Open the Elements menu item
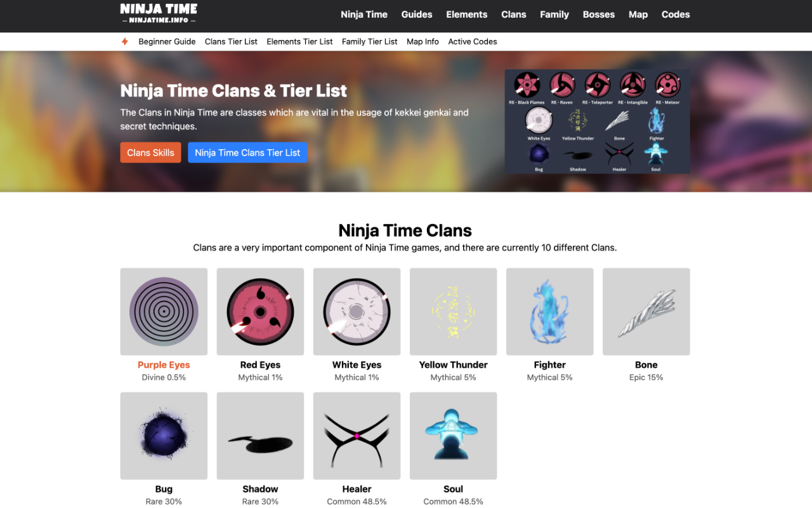 point(466,14)
